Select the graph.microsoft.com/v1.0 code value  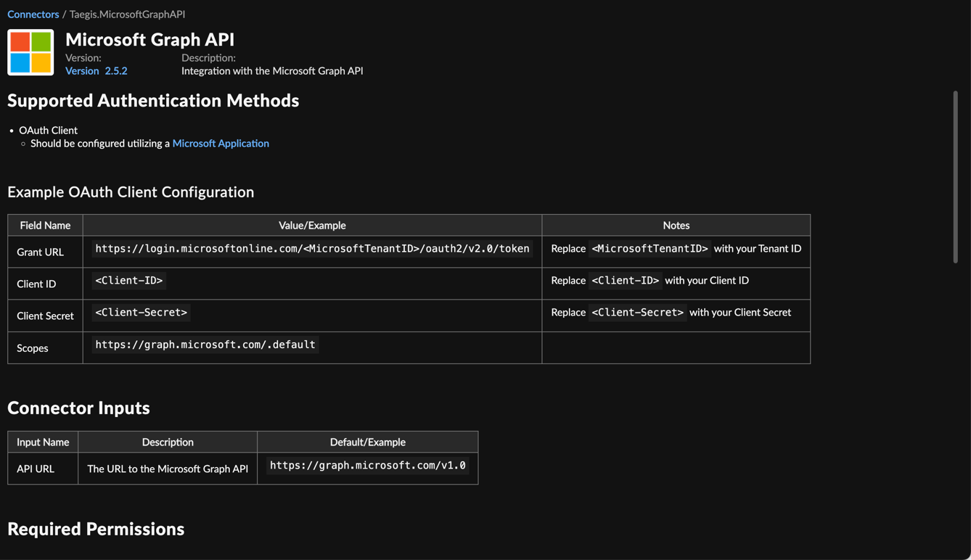[x=368, y=465]
